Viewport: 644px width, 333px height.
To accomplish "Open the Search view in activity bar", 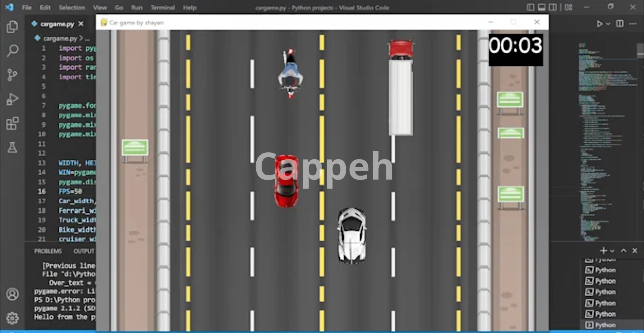I will pyautogui.click(x=12, y=51).
